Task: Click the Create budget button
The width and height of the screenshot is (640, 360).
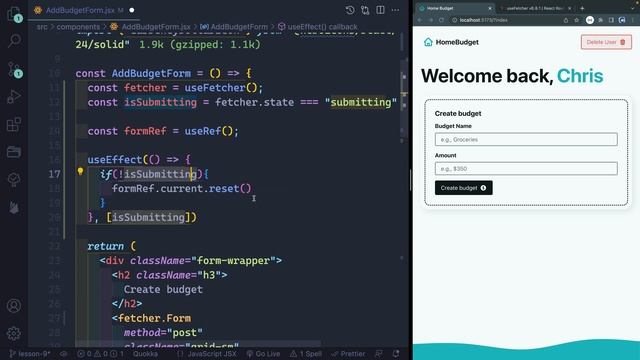Action: (x=463, y=188)
